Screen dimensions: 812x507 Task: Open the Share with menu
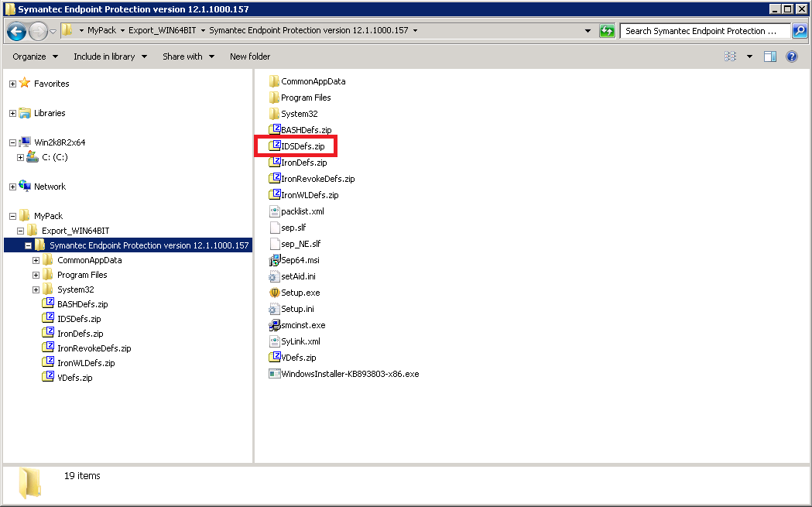click(x=189, y=57)
